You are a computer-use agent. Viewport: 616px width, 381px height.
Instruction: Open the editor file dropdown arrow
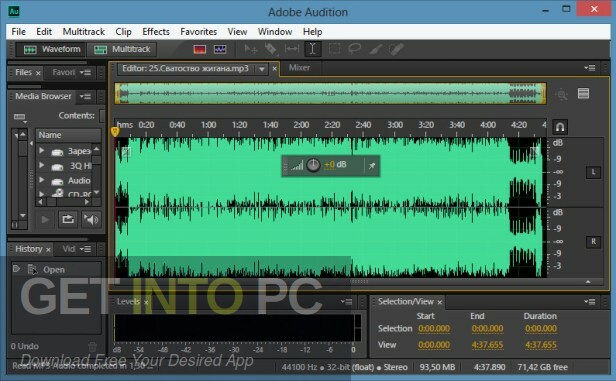coord(262,69)
